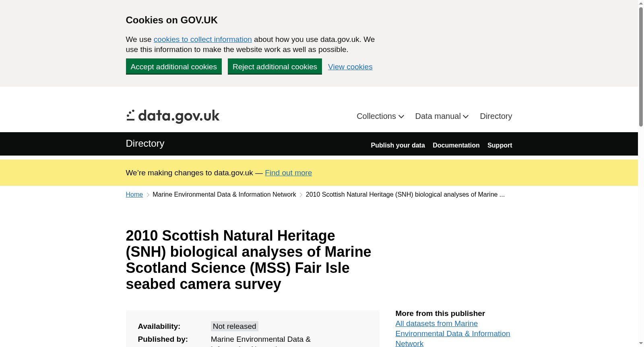Click Marine Environmental Data & Information Network breadcrumb
The image size is (644, 347).
[x=224, y=195]
